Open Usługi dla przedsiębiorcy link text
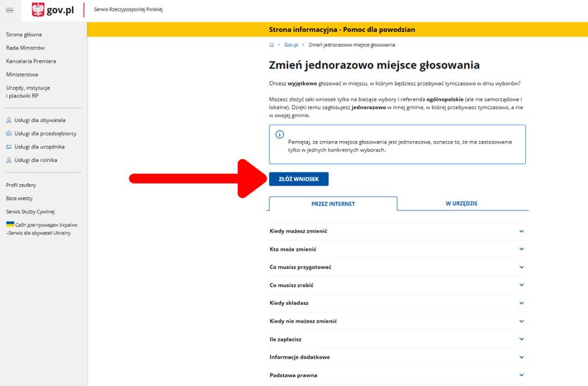This screenshot has height=386, width=588. point(45,133)
